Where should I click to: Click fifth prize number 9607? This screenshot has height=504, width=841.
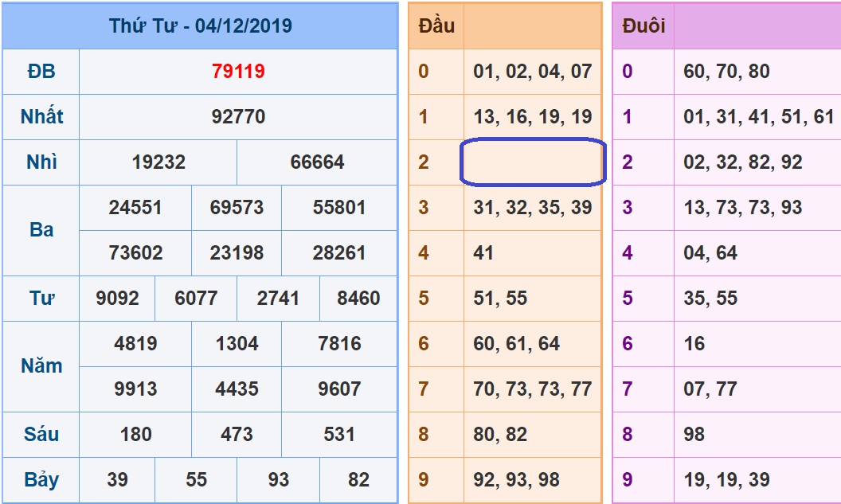[x=339, y=389]
